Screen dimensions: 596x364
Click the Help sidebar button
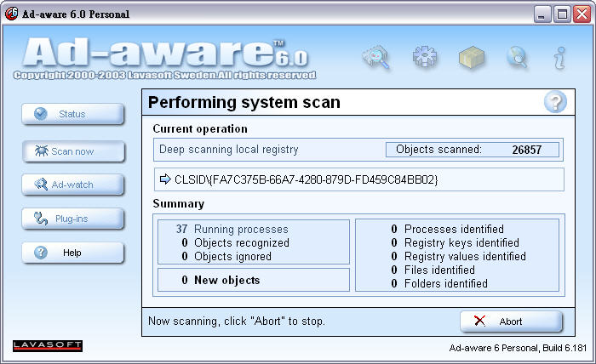click(x=73, y=253)
